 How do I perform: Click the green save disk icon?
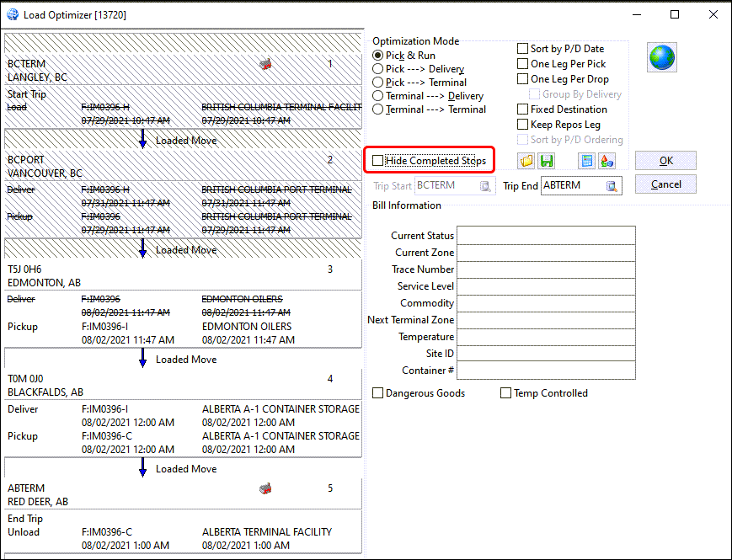[547, 161]
